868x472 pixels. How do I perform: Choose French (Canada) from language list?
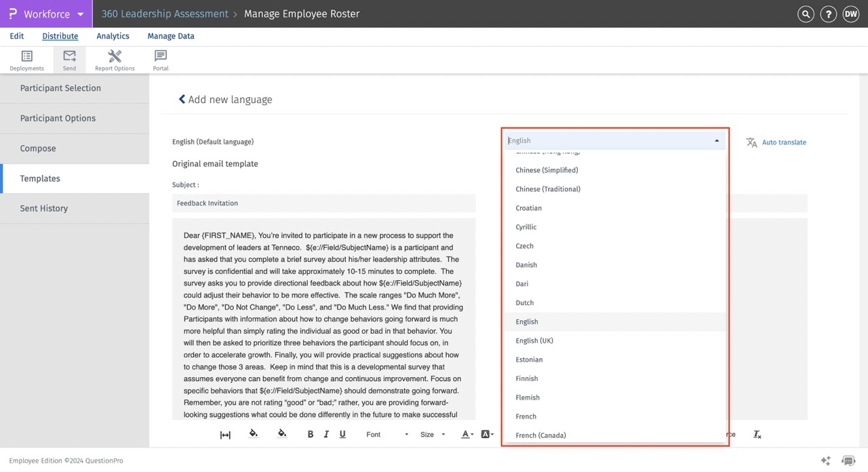540,435
